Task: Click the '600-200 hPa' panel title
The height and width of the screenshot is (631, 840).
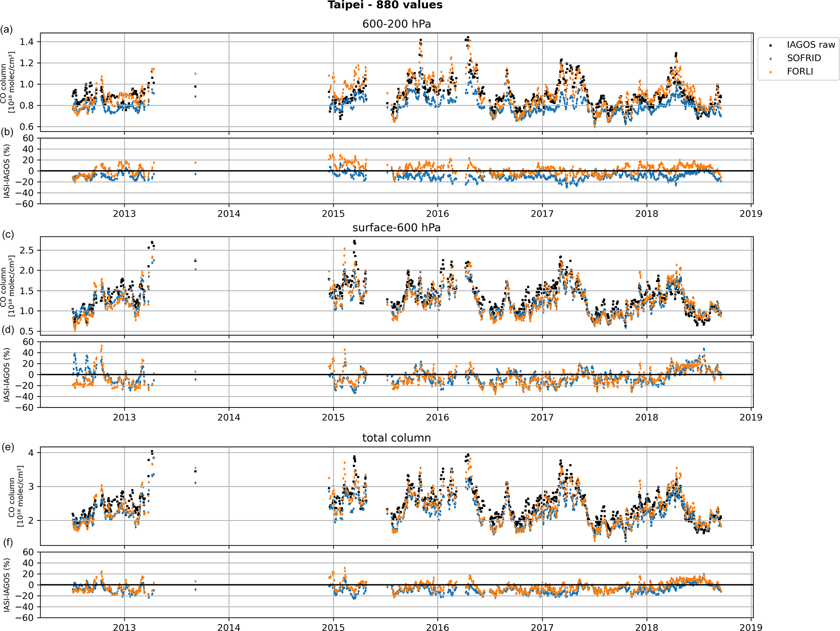Action: pos(396,24)
